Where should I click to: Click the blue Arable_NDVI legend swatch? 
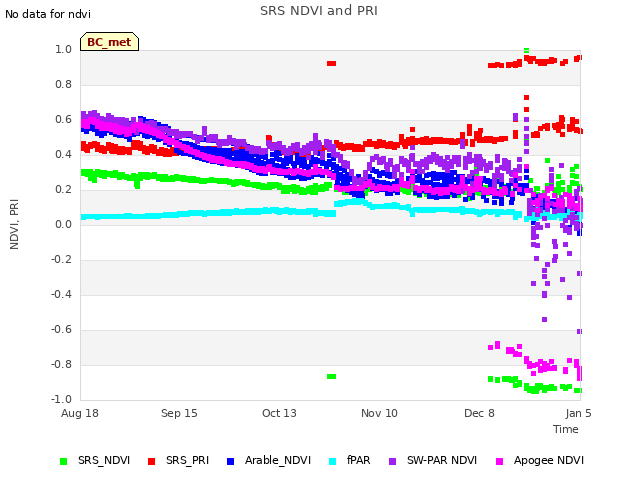(230, 461)
